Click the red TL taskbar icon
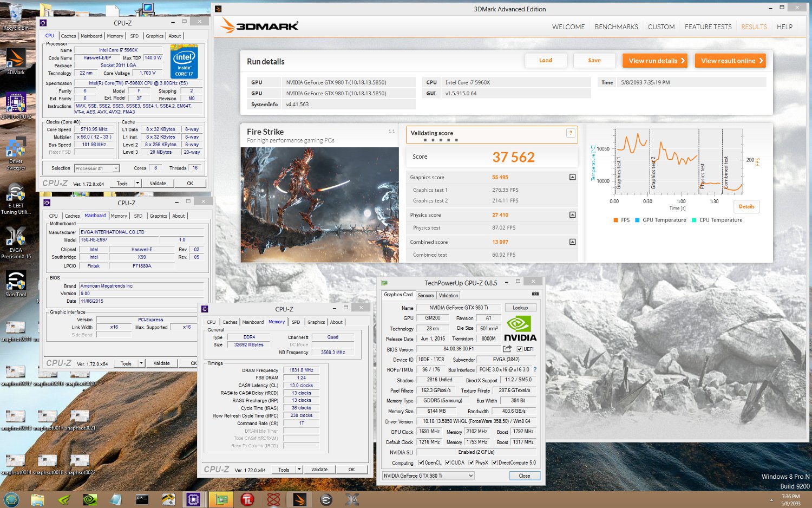The height and width of the screenshot is (508, 812). [x=247, y=499]
